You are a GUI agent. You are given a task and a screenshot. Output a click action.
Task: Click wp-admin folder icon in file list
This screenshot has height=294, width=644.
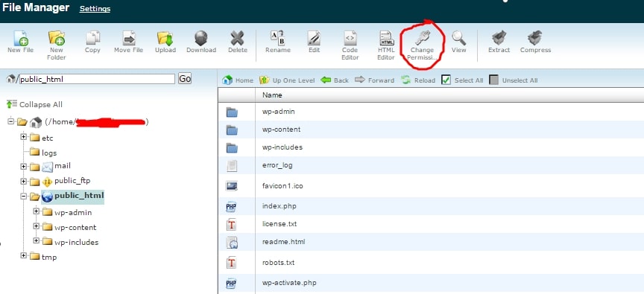pyautogui.click(x=232, y=112)
